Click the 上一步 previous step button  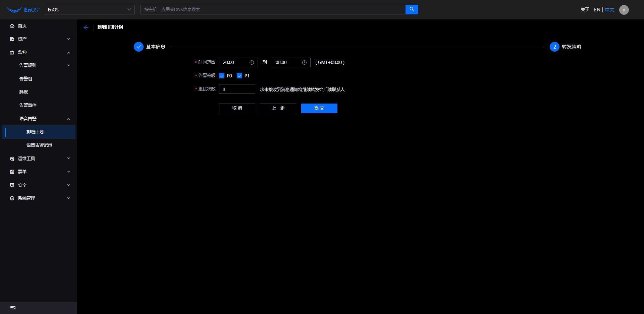pos(278,108)
